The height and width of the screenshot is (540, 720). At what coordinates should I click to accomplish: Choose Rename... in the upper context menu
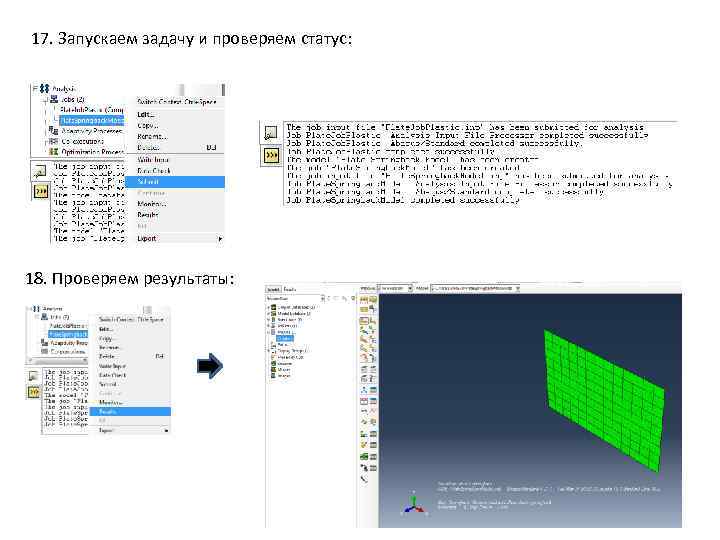click(x=152, y=136)
